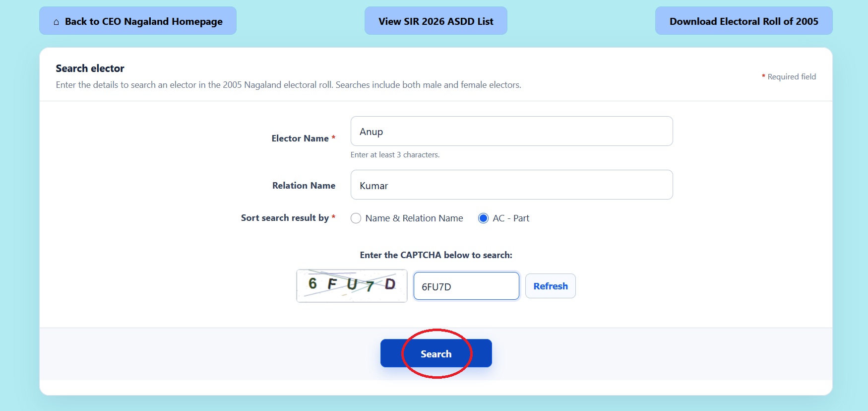Open the View SIR 2026 ASDD List
This screenshot has width=868, height=411.
(x=435, y=21)
